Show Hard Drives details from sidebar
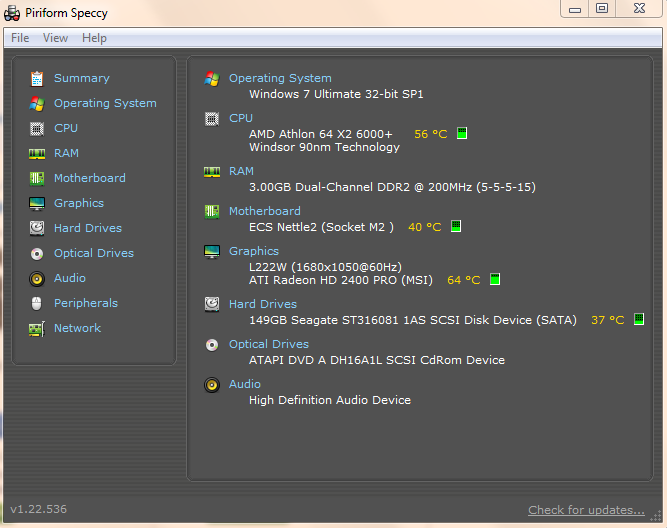667x528 pixels. click(88, 228)
